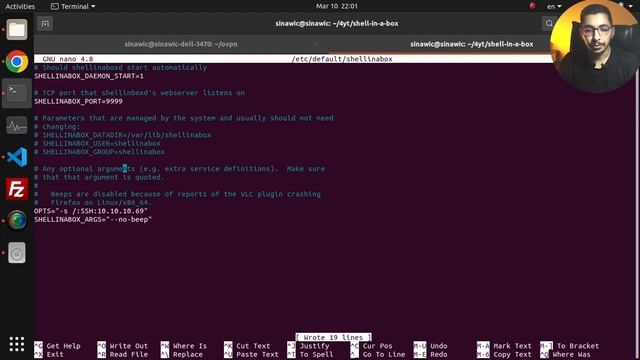Click the Paste Text shortcut in nano
Image resolution: width=640 pixels, height=360 pixels.
[x=251, y=355]
